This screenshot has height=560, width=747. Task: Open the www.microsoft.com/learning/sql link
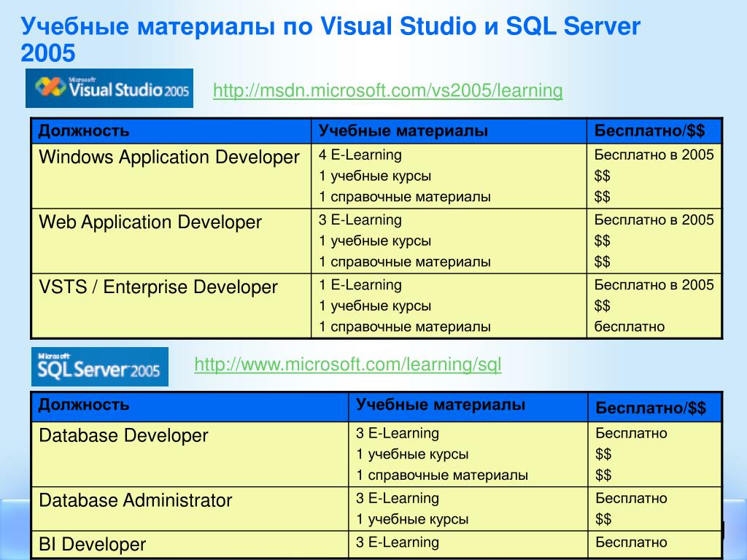click(x=348, y=365)
